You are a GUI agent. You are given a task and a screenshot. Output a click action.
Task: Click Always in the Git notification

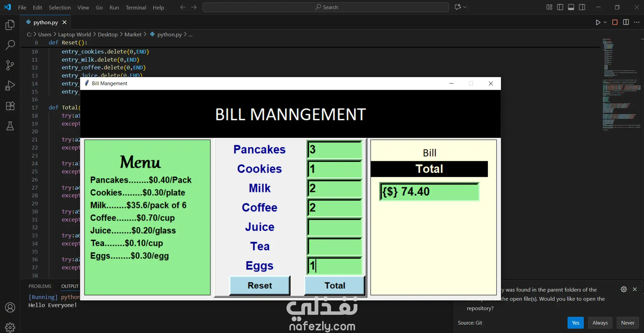pos(600,323)
